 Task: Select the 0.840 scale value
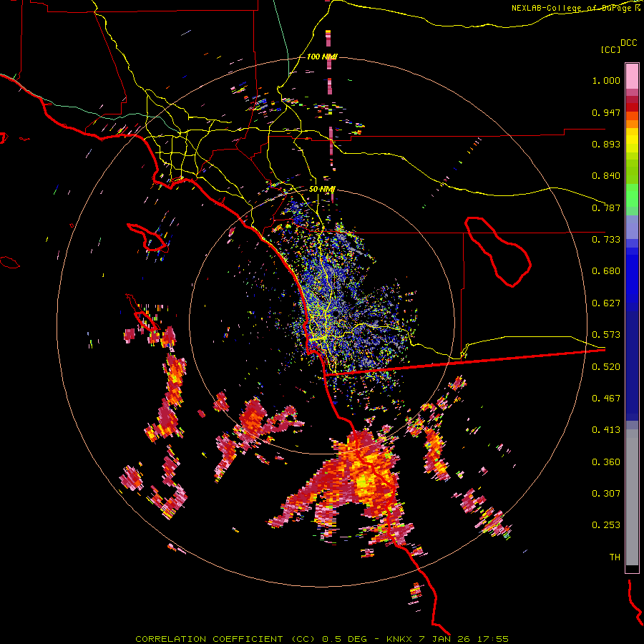(606, 176)
